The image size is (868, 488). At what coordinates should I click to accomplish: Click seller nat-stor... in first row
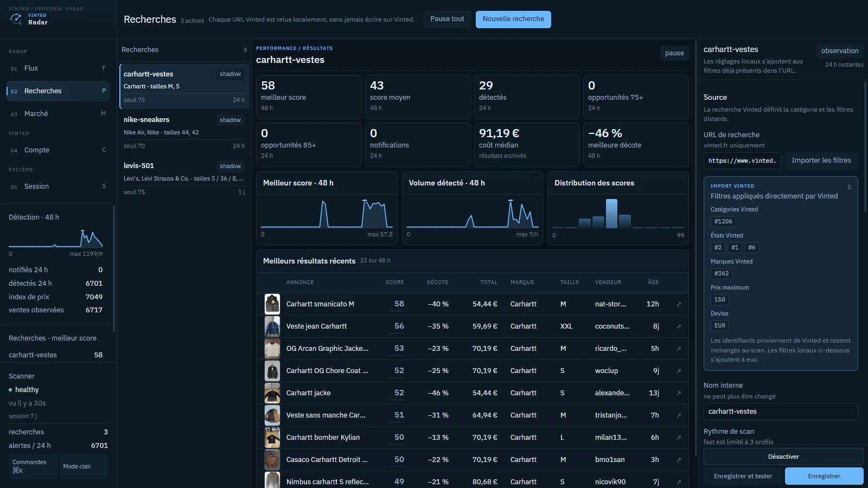tap(610, 304)
